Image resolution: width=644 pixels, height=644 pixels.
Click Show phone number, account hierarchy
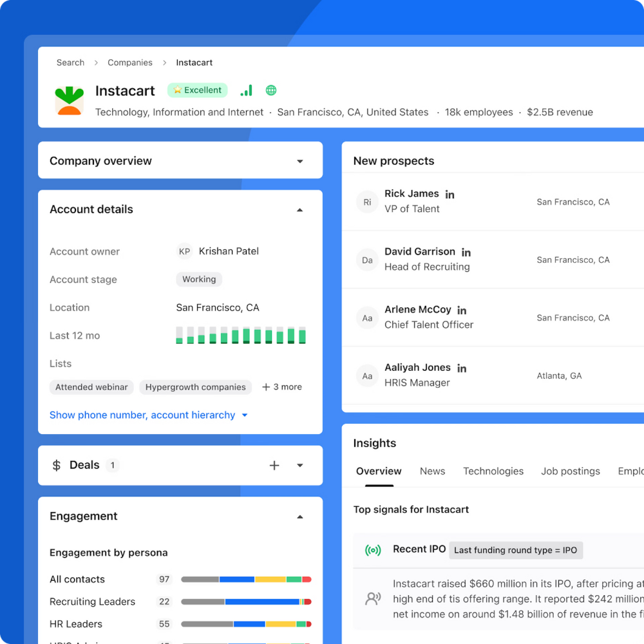(x=143, y=415)
